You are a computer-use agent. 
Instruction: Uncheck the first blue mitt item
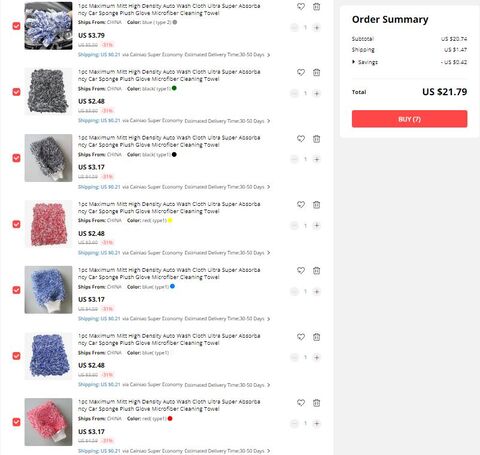pos(16,26)
